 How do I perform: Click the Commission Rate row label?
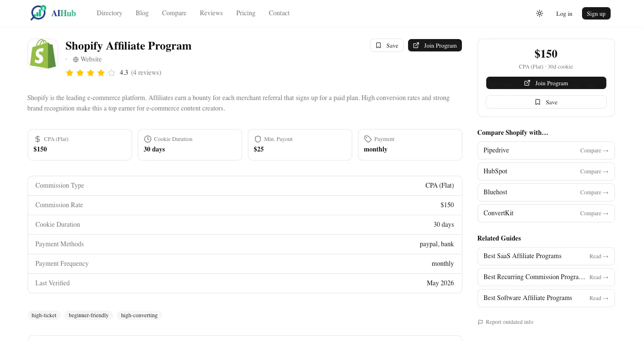tap(59, 205)
